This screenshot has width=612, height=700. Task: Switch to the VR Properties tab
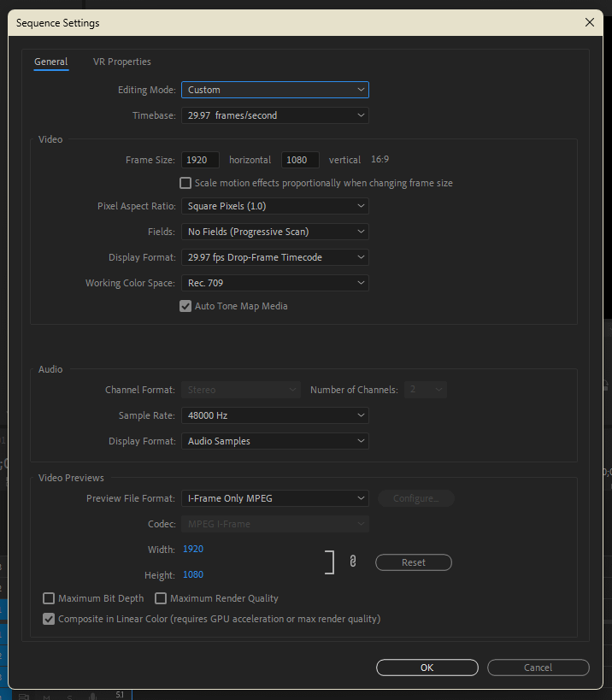point(122,62)
